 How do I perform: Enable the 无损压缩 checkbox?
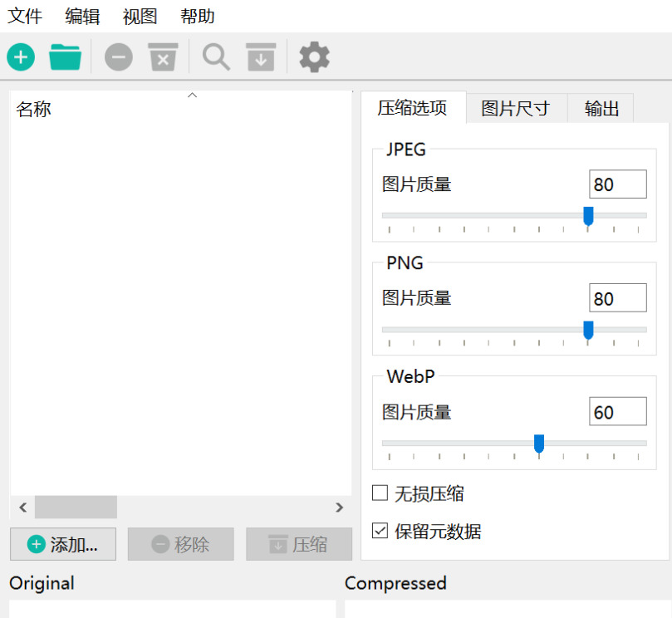pos(380,493)
